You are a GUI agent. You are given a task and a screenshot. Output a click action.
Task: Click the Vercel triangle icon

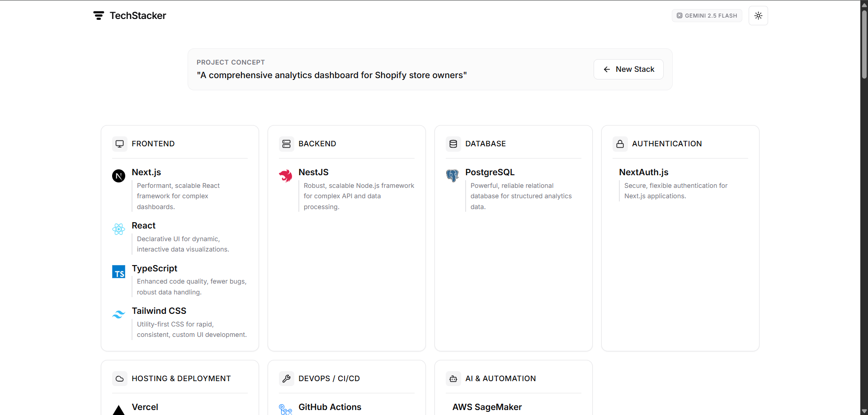(118, 409)
